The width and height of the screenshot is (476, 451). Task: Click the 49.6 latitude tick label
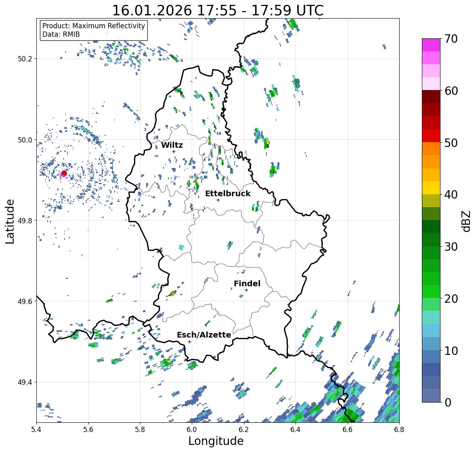pos(25,301)
